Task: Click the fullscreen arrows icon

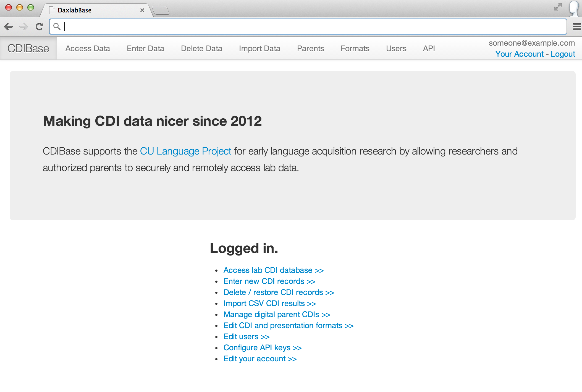Action: pos(558,7)
